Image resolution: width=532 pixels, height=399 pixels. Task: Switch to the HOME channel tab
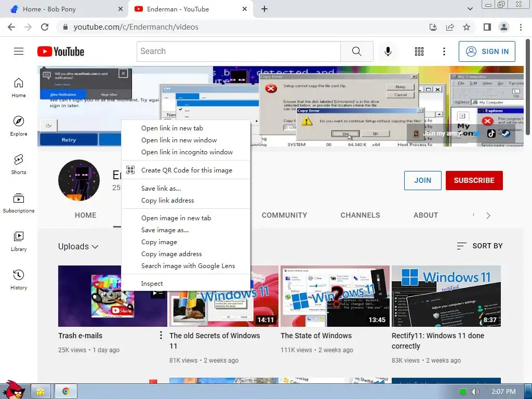[86, 215]
